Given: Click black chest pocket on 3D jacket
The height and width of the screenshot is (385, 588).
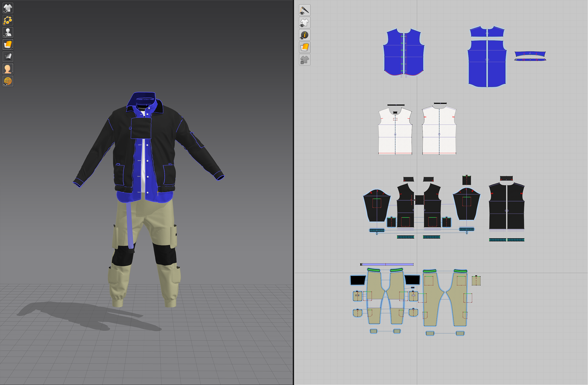Looking at the screenshot, I should pos(141,128).
